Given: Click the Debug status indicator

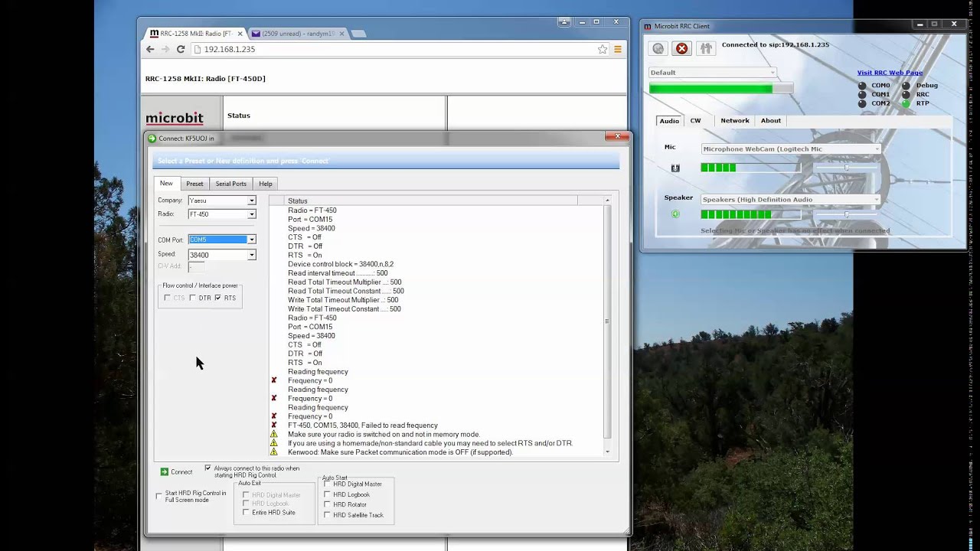Looking at the screenshot, I should (x=906, y=86).
